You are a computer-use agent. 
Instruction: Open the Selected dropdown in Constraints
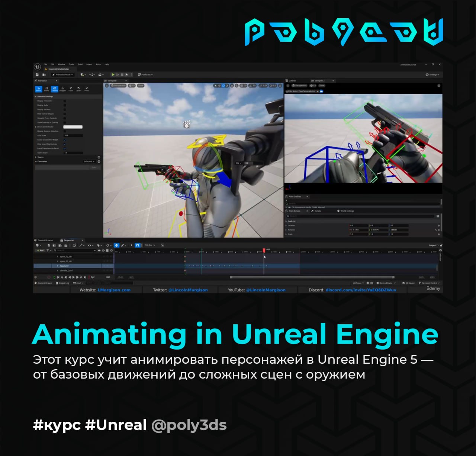[89, 162]
